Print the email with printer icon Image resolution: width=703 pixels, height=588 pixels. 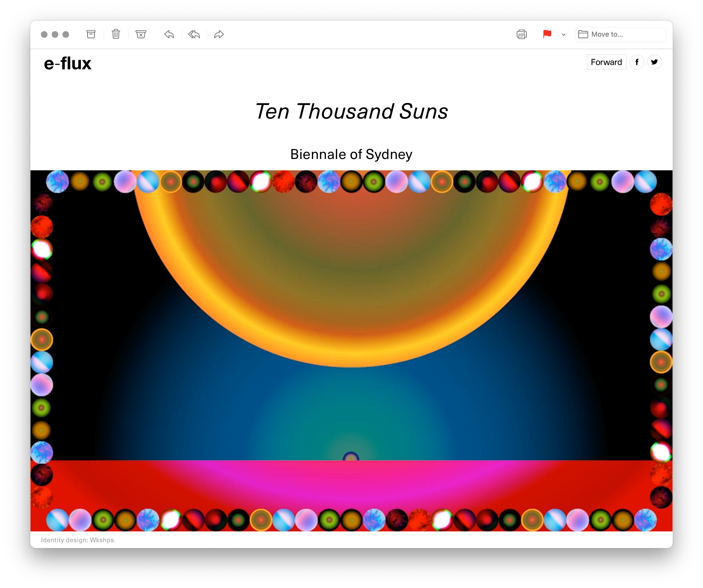tap(521, 34)
